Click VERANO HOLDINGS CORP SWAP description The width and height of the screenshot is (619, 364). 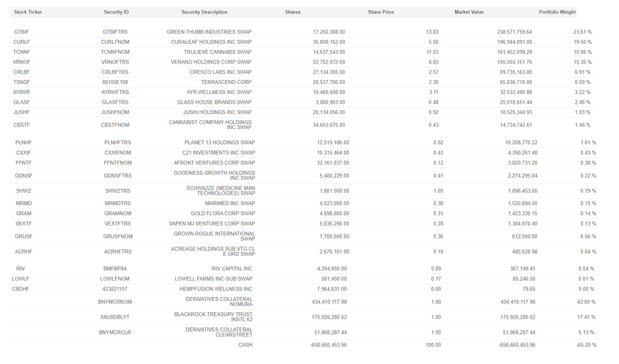[x=211, y=62]
